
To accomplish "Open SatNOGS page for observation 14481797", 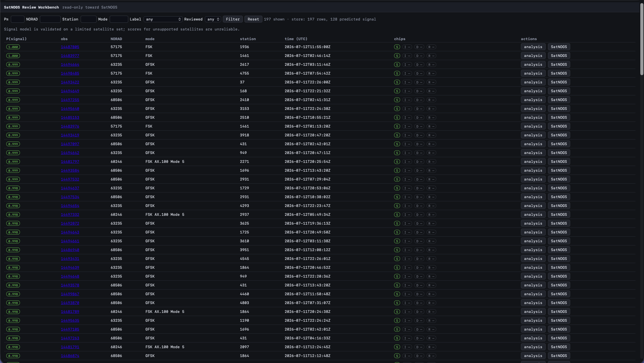I will point(559,162).
